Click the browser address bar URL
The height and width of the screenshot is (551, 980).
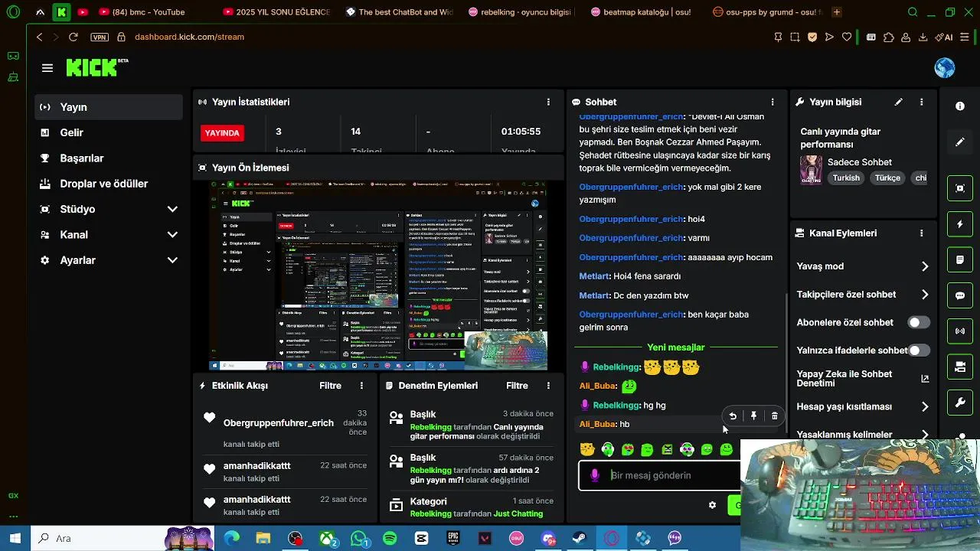click(x=189, y=37)
